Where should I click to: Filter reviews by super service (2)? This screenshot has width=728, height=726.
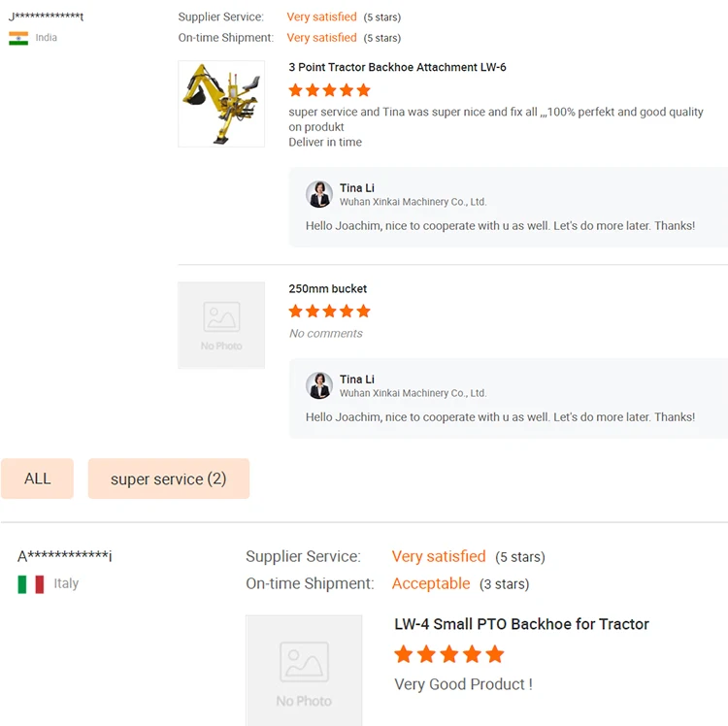pyautogui.click(x=169, y=478)
